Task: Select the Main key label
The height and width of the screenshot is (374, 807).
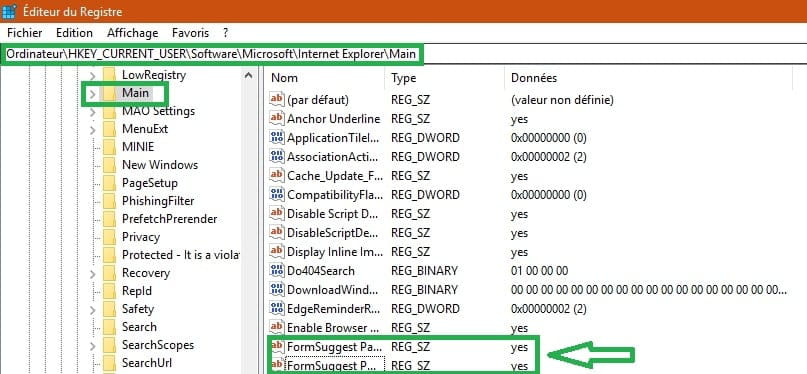Action: [135, 93]
